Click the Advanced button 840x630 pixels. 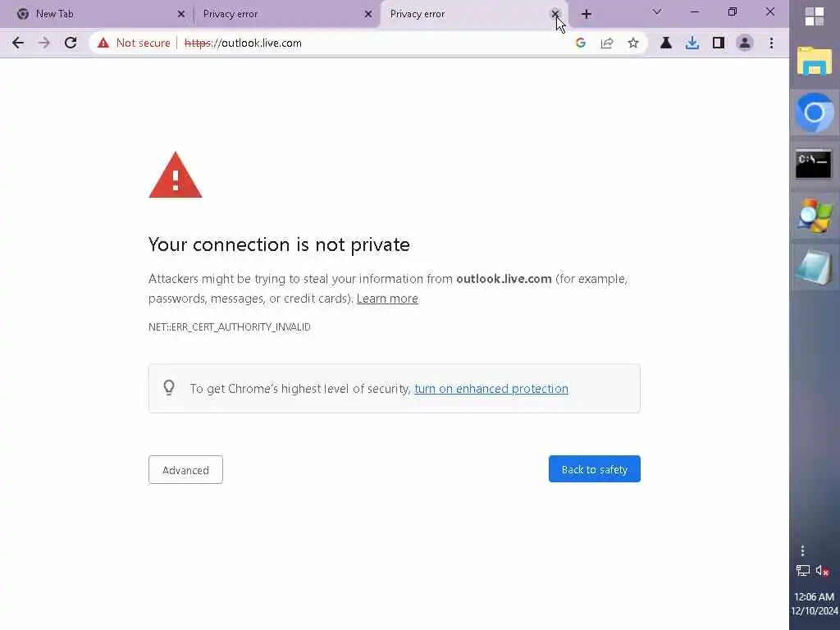185,470
